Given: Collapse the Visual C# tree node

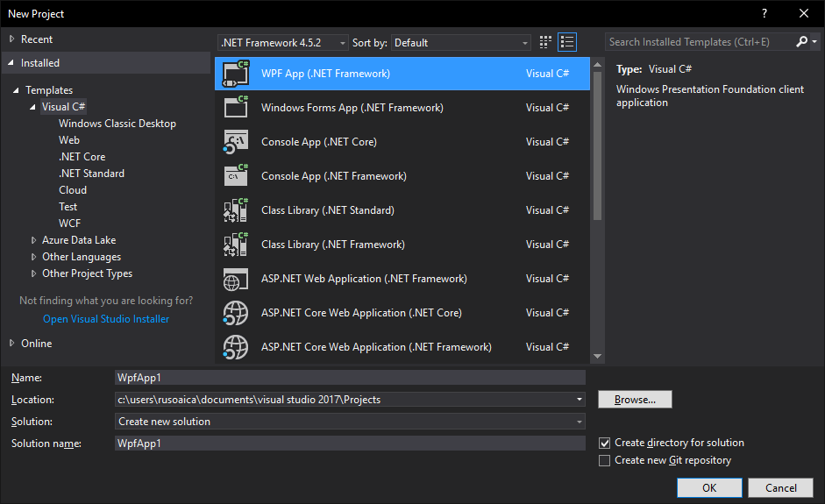Looking at the screenshot, I should pos(32,107).
